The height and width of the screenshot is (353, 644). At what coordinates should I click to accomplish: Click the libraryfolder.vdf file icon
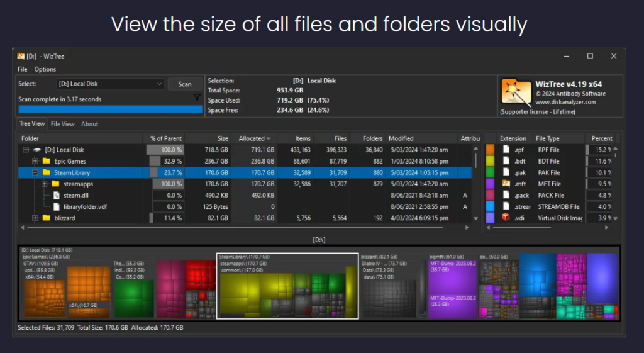[x=56, y=207]
